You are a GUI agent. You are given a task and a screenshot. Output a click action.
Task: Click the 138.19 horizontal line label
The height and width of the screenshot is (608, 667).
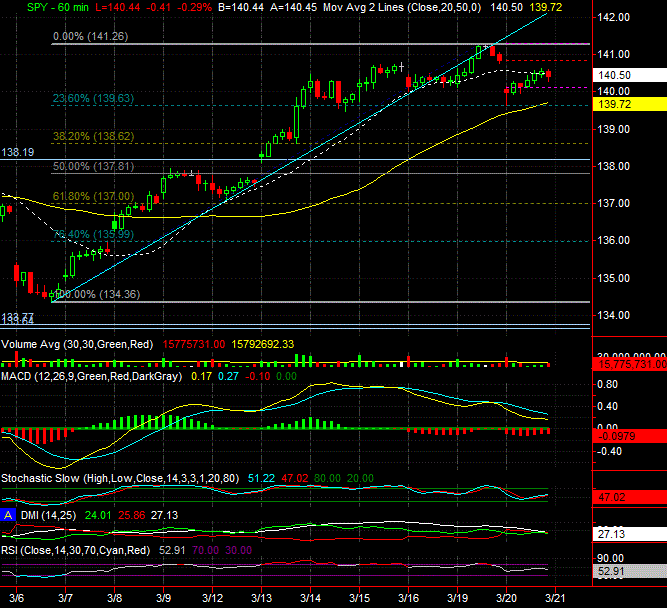[18, 152]
